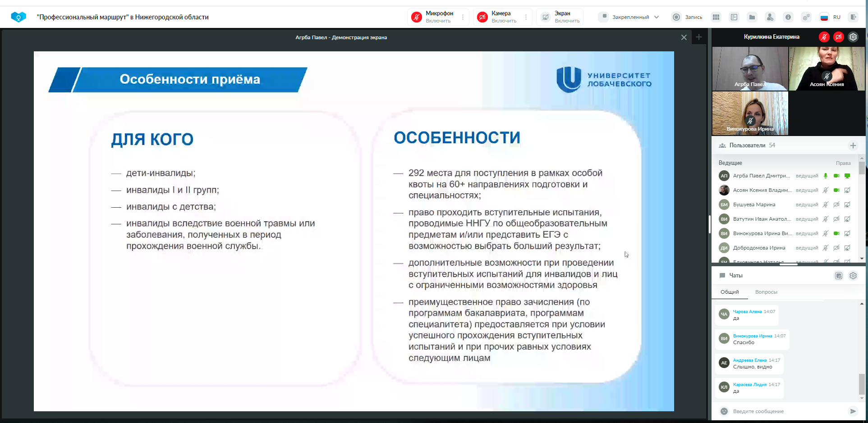Open microphone options three-dot menu
The width and height of the screenshot is (868, 423).
[463, 17]
